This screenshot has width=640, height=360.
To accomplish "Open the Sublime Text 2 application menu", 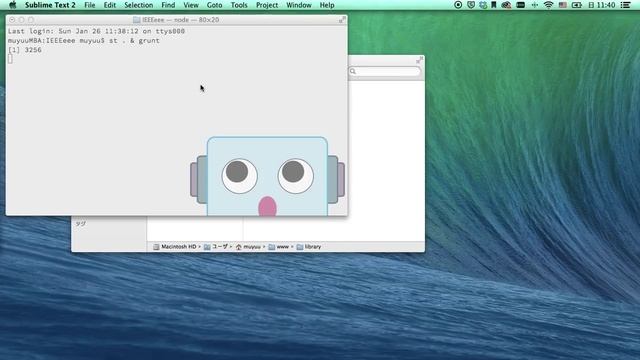I will tap(50, 5).
